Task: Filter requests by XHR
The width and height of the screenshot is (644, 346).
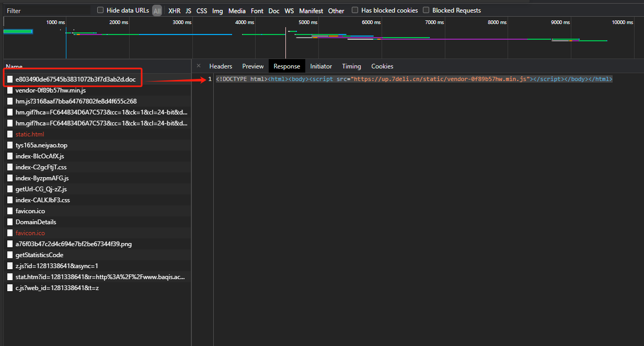Action: 175,10
